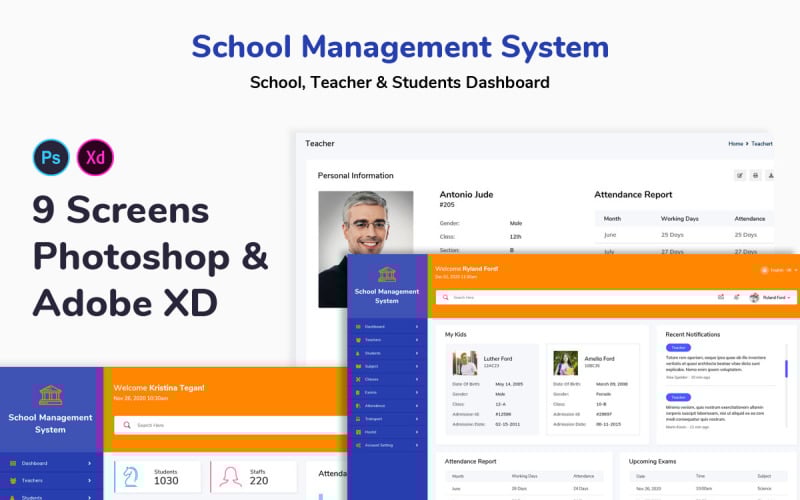Click the Students knight chess icon card
The width and height of the screenshot is (800, 500).
coord(129,476)
